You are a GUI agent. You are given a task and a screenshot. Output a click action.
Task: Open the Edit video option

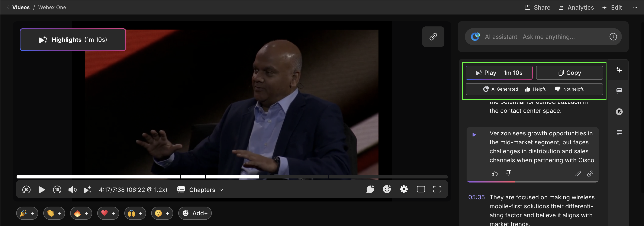[612, 7]
